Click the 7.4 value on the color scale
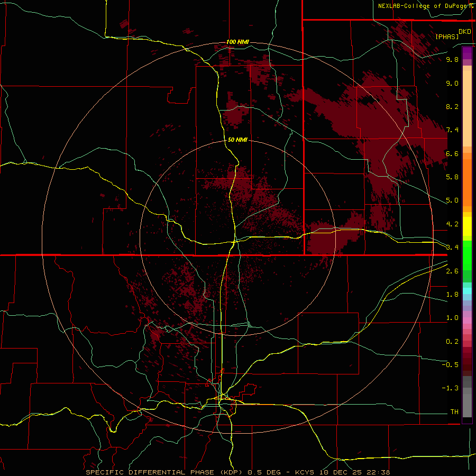The width and height of the screenshot is (476, 476). [452, 130]
